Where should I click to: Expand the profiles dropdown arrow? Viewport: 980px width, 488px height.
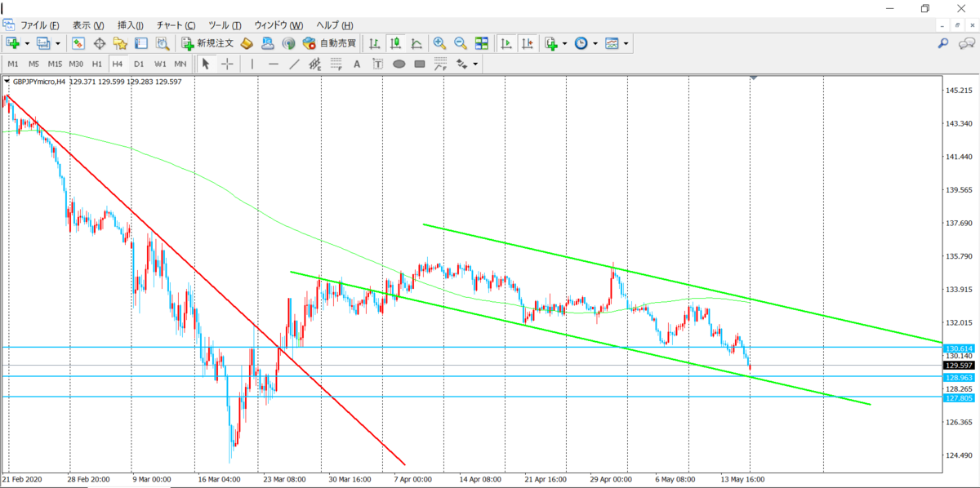tap(58, 43)
